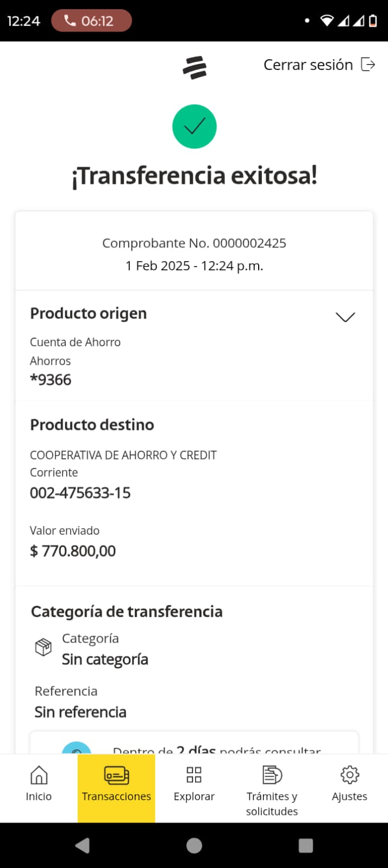Tap the Bancolombia logo icon
The image size is (388, 868).
tap(195, 67)
